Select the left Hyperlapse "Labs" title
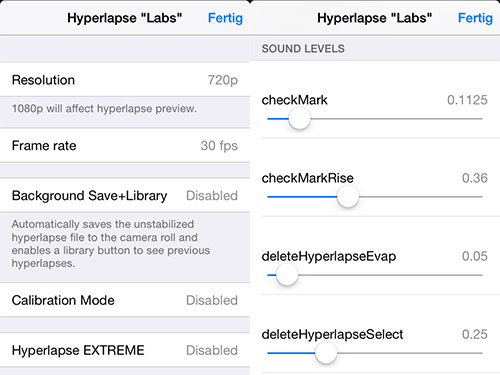The image size is (500, 375). (x=125, y=18)
